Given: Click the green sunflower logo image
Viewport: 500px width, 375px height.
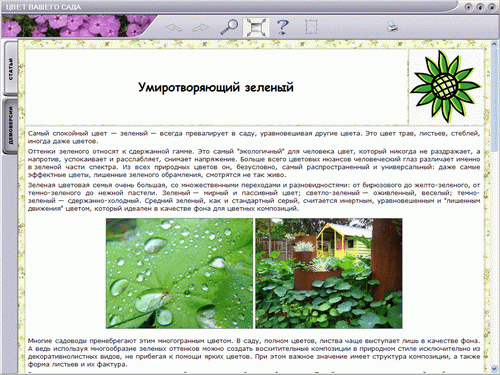Looking at the screenshot, I should (446, 87).
